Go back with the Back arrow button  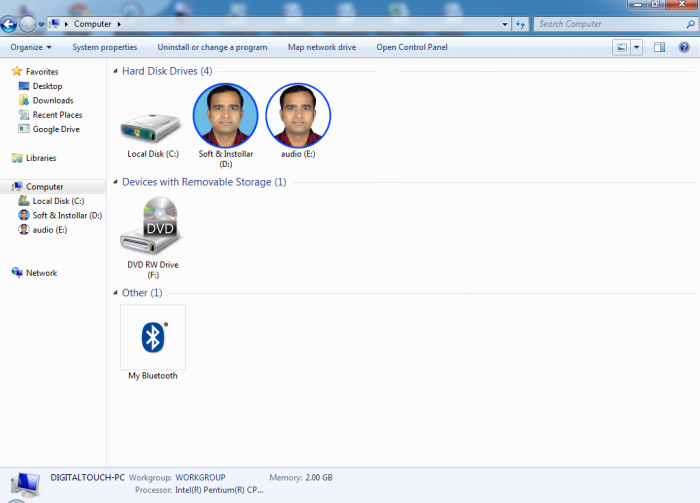[8, 24]
